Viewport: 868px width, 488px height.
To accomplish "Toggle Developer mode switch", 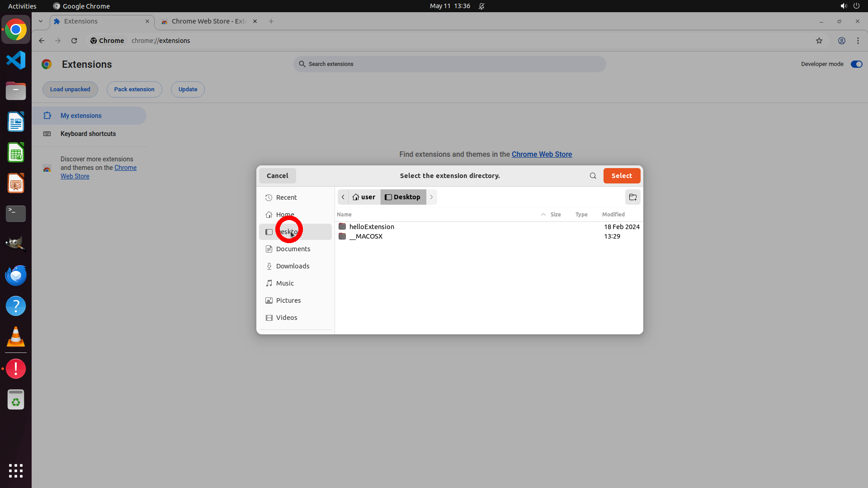I will click(x=856, y=64).
